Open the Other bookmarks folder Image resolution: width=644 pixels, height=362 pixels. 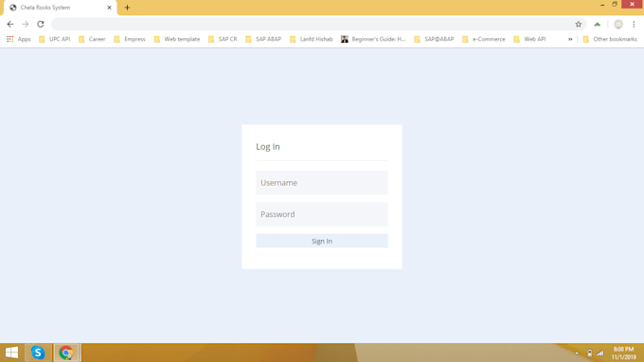coord(610,39)
